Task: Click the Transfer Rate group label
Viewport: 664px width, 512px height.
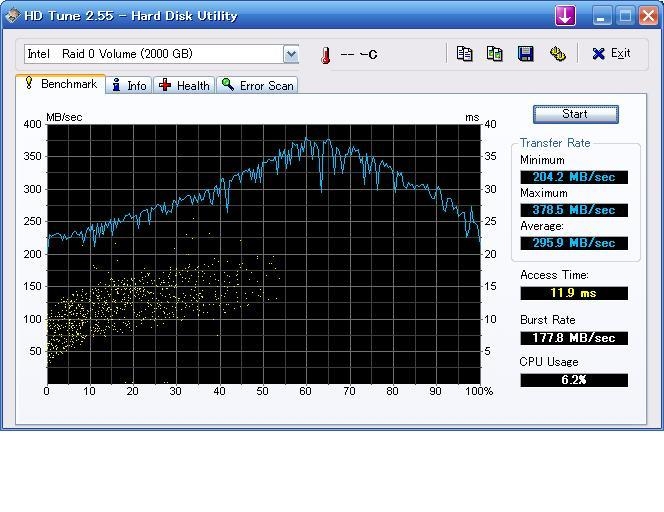Action: point(555,143)
